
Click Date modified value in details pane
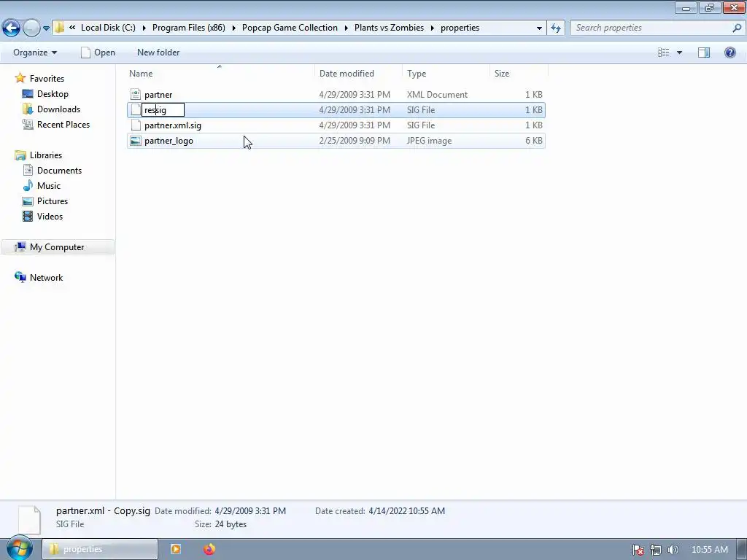pos(250,511)
